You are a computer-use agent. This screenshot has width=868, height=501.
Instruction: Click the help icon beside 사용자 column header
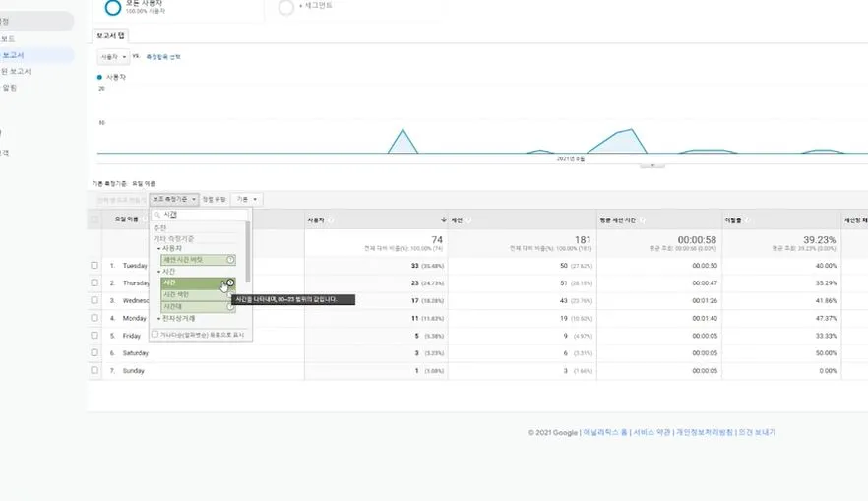pyautogui.click(x=331, y=220)
